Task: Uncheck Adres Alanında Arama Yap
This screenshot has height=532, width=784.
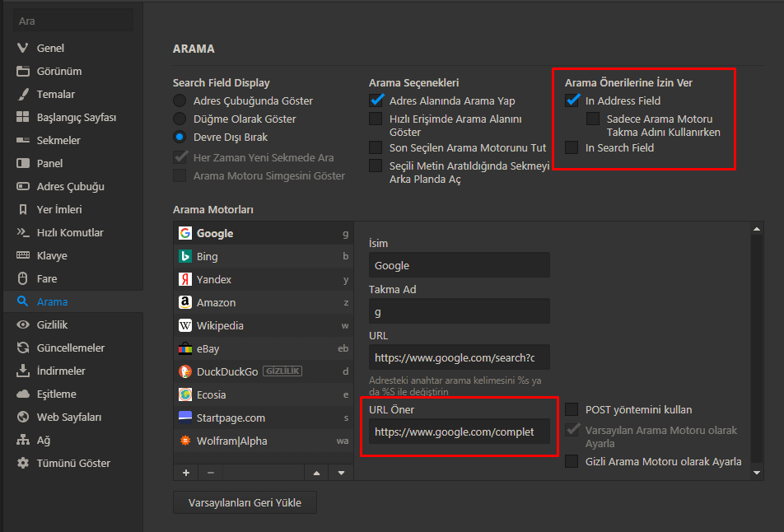Action: (376, 100)
